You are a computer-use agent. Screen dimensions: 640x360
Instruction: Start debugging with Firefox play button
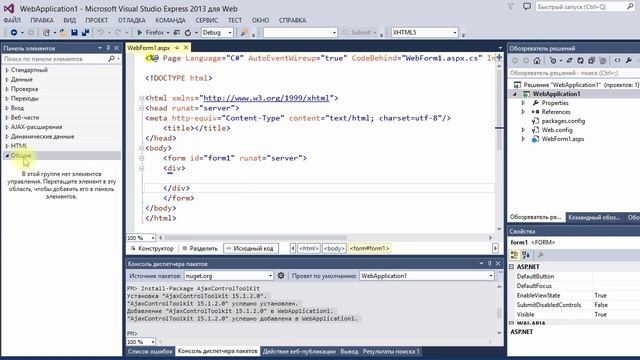pos(140,32)
